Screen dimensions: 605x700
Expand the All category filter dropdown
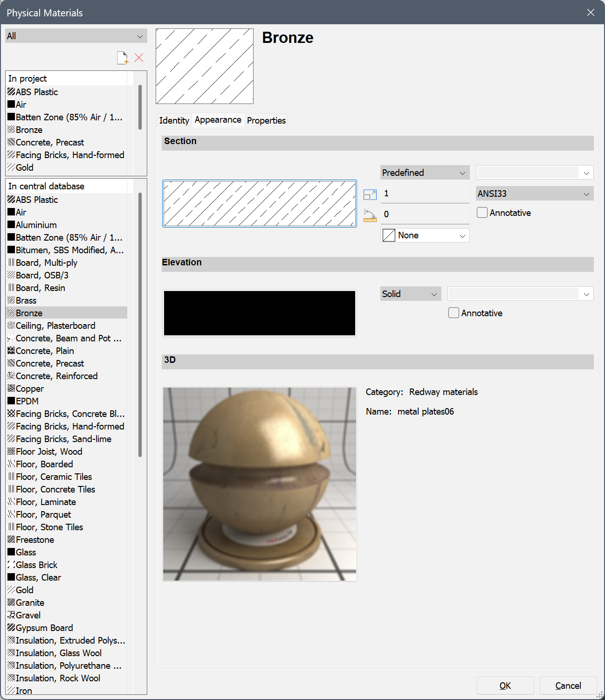[76, 36]
